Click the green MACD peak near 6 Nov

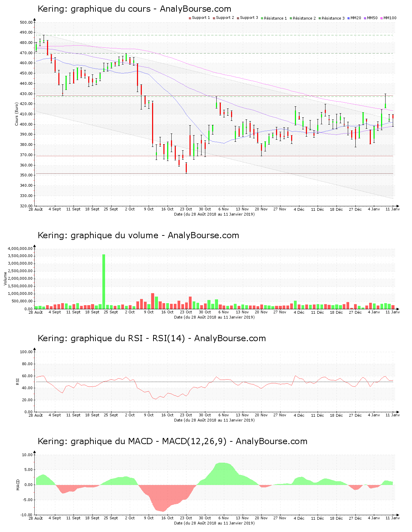[x=222, y=474]
